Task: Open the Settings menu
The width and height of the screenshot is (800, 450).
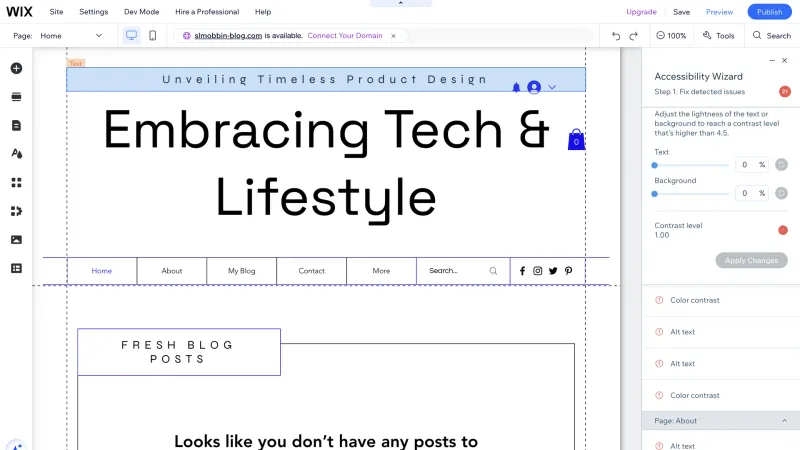Action: tap(93, 12)
